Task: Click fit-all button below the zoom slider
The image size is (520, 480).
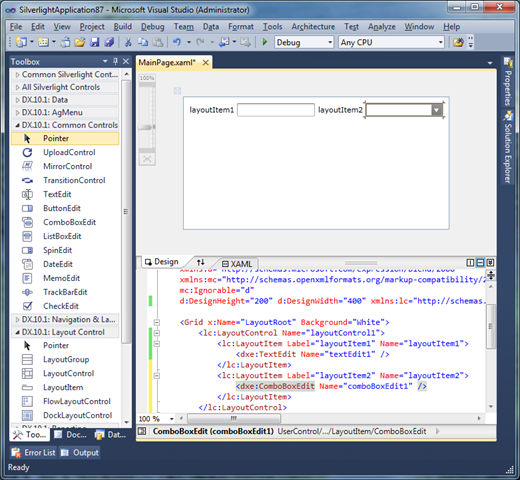Action: [x=147, y=159]
